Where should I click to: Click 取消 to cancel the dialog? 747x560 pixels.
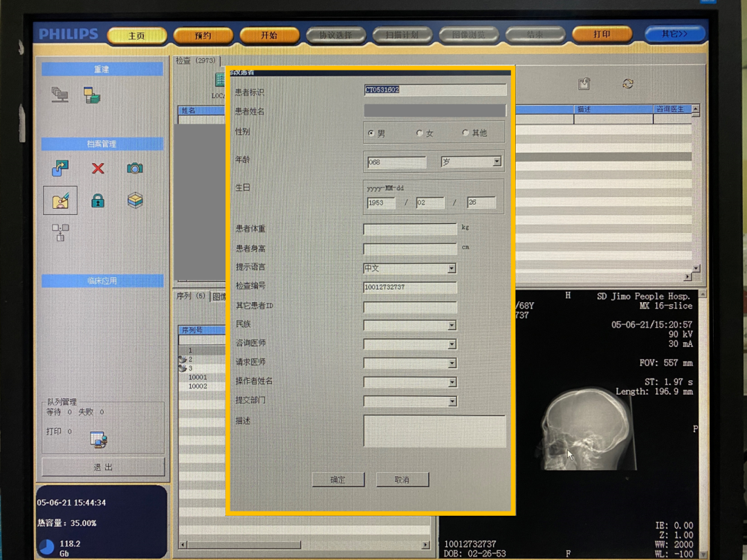point(402,480)
